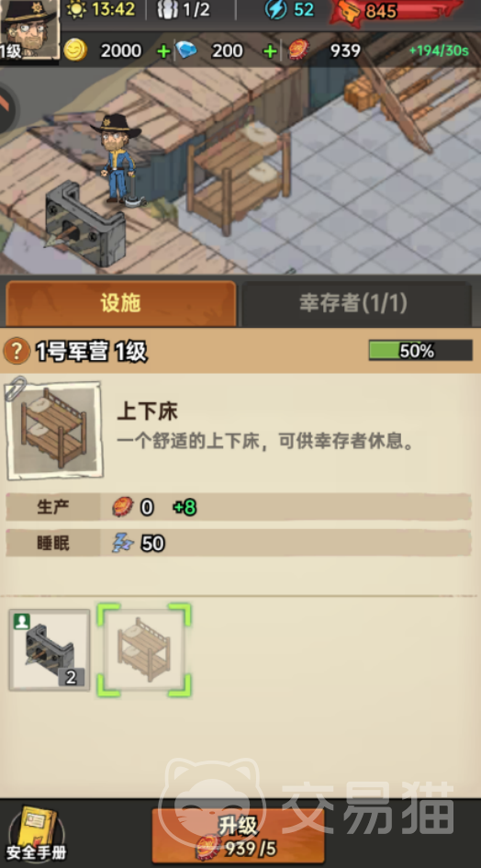
Task: Add more diamonds with green plus
Action: point(270,51)
